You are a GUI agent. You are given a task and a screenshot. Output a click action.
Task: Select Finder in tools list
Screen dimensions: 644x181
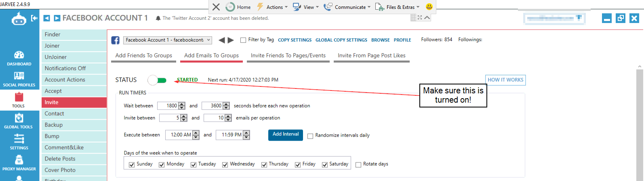74,35
